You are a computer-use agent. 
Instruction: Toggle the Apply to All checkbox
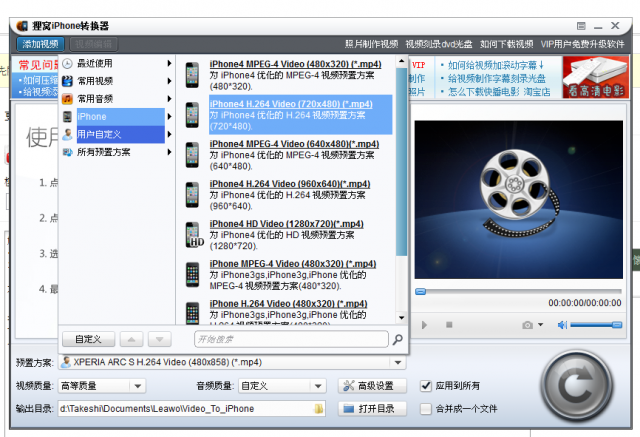(426, 386)
